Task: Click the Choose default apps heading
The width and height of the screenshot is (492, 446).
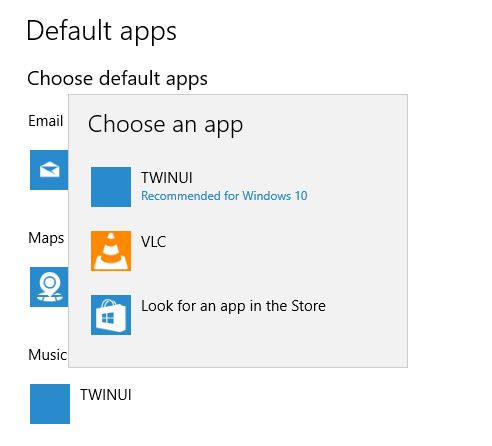Action: (x=117, y=79)
